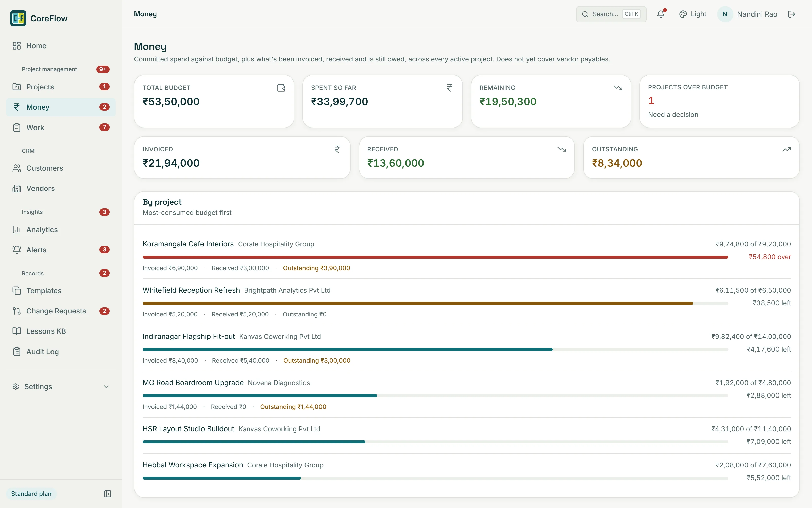
Task: Click ₹54,800 over label
Action: point(770,257)
